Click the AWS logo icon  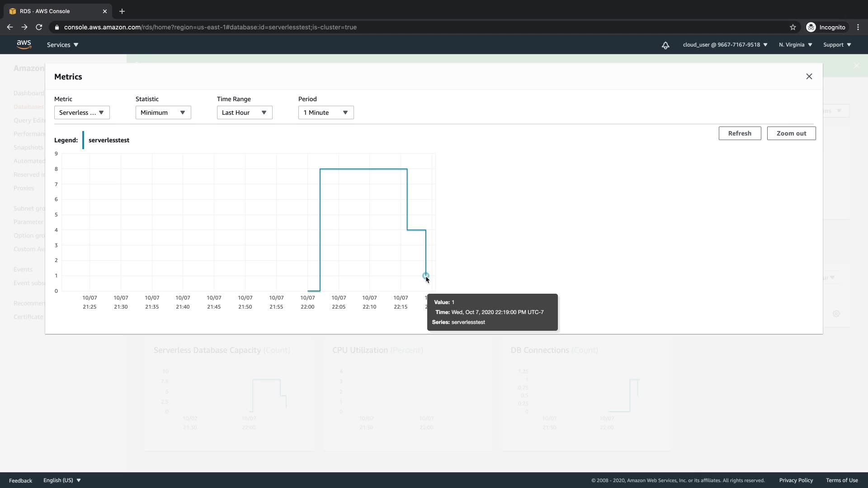point(24,44)
